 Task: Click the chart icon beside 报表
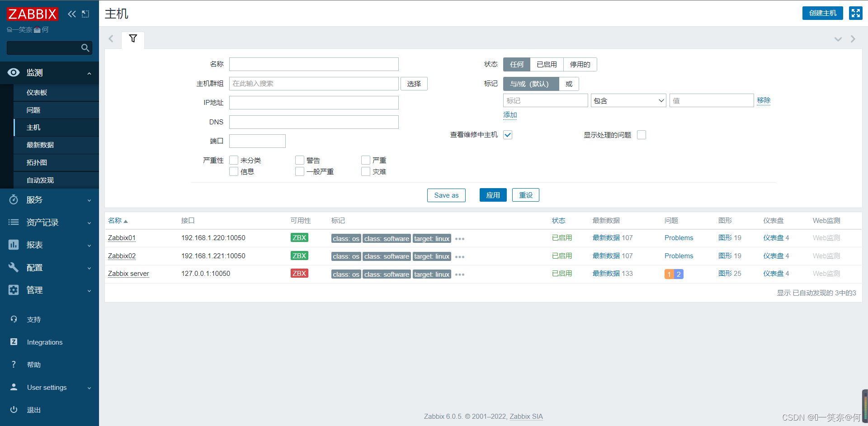click(14, 245)
